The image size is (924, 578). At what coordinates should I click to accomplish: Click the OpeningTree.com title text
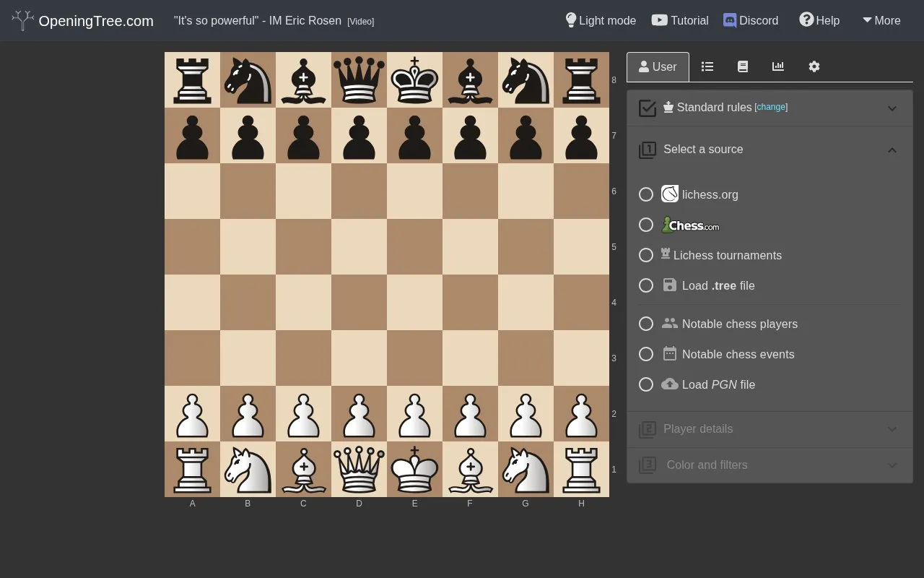(x=96, y=21)
